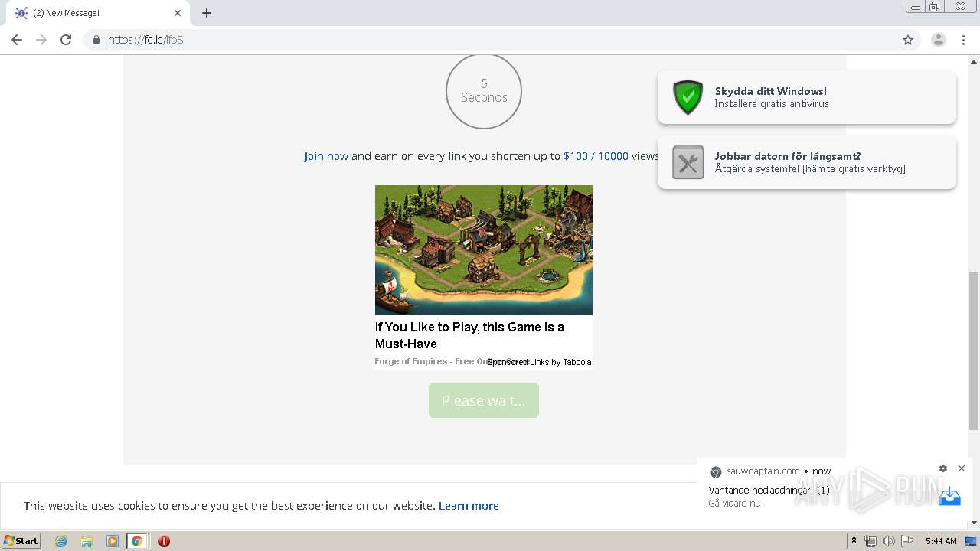Click 'Sponsored Links by Taboola' text
The width and height of the screenshot is (980, 551).
pyautogui.click(x=539, y=362)
